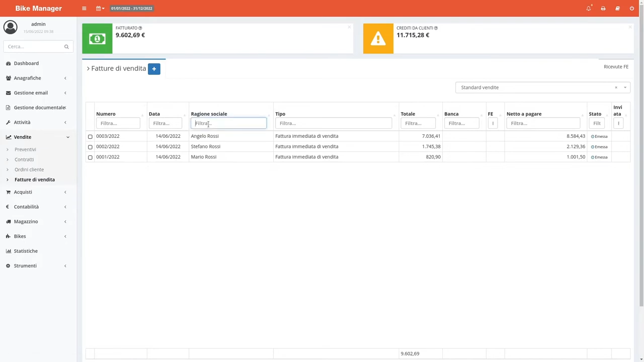Expand the Anagrafiche sidebar menu
The width and height of the screenshot is (644, 362).
[x=28, y=78]
